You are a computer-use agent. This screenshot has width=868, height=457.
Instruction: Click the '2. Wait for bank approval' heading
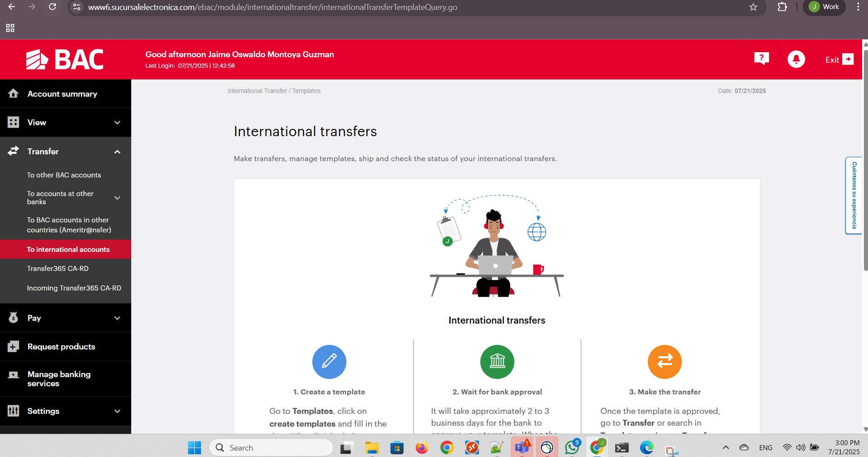pyautogui.click(x=497, y=392)
